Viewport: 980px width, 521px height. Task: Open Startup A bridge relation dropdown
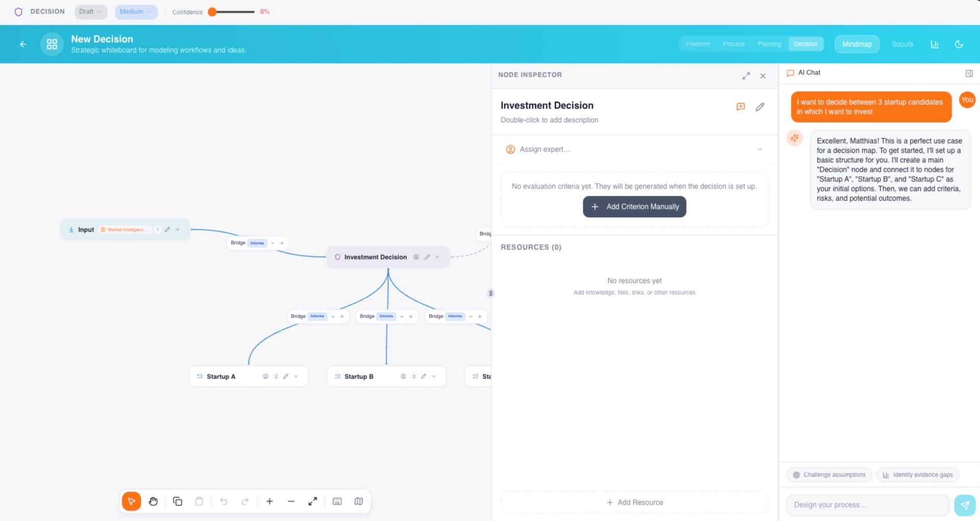333,316
